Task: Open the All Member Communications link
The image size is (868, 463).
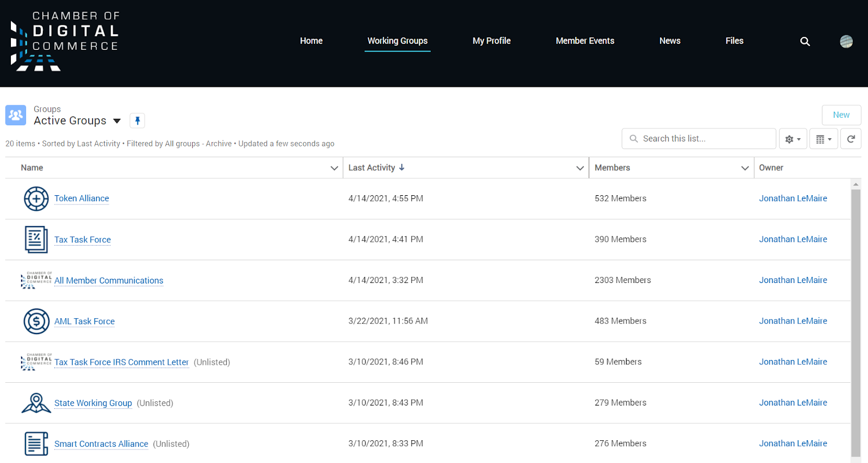Action: (108, 280)
